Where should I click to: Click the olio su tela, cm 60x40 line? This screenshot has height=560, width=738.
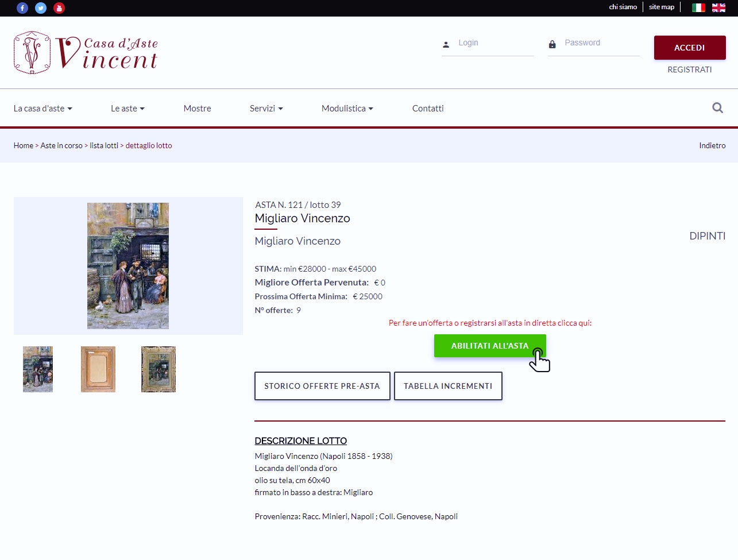(292, 480)
